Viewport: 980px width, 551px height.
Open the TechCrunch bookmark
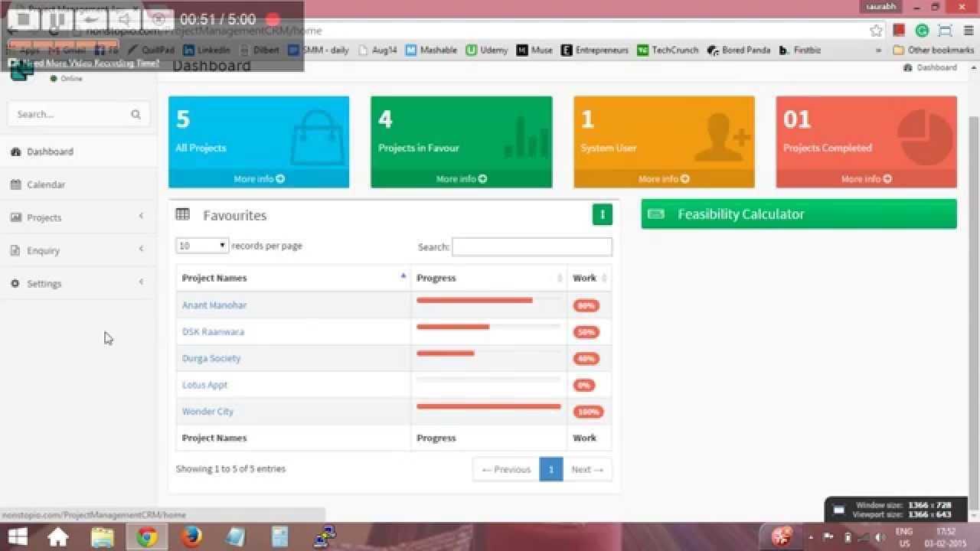[668, 51]
